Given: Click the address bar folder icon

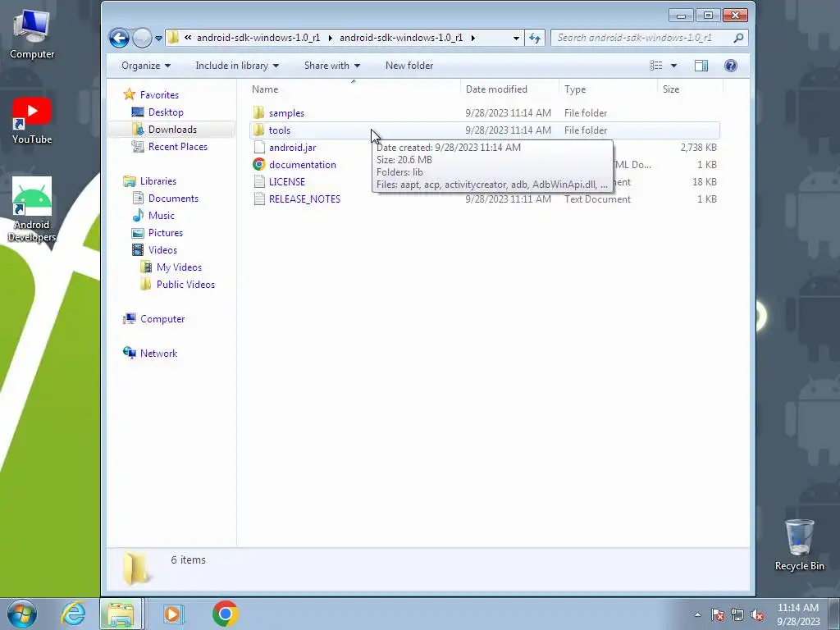Looking at the screenshot, I should click(x=173, y=38).
